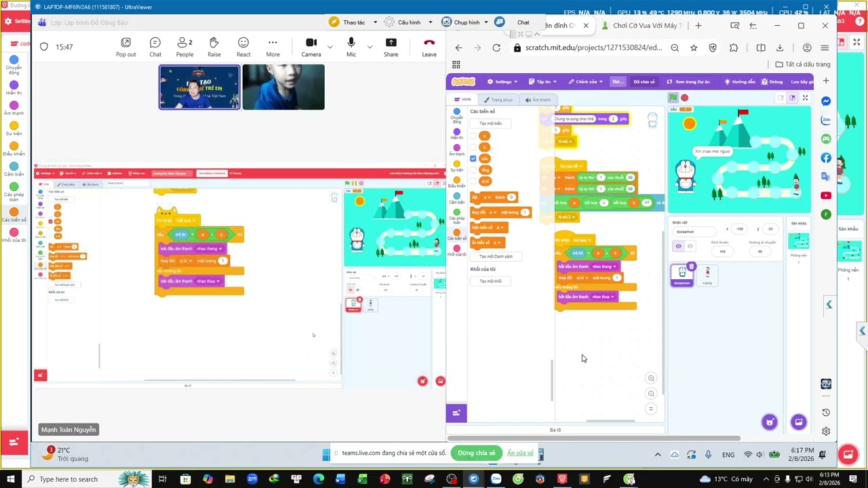Viewport: 868px width, 488px height.
Task: Select the Âm thanh block category
Action: [x=457, y=150]
